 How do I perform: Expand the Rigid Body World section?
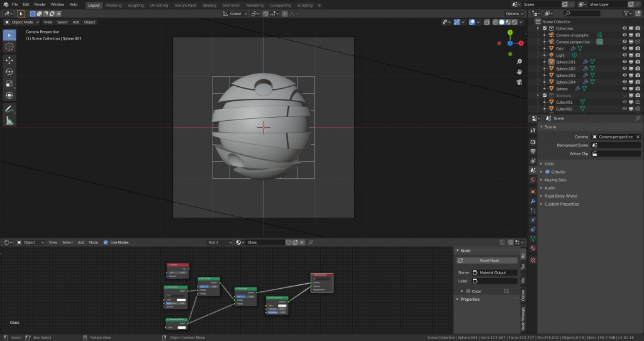(x=560, y=196)
